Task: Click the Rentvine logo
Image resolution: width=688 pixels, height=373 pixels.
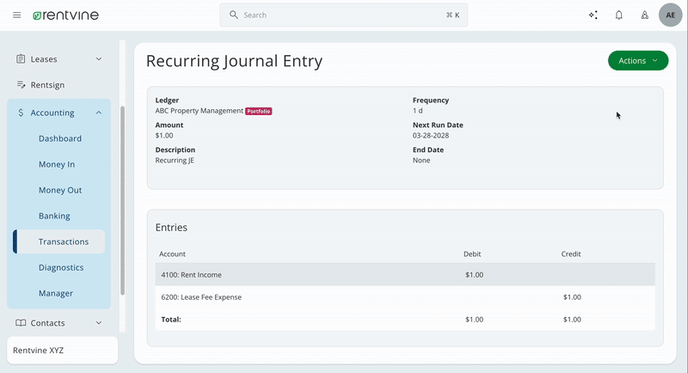Action: [66, 15]
